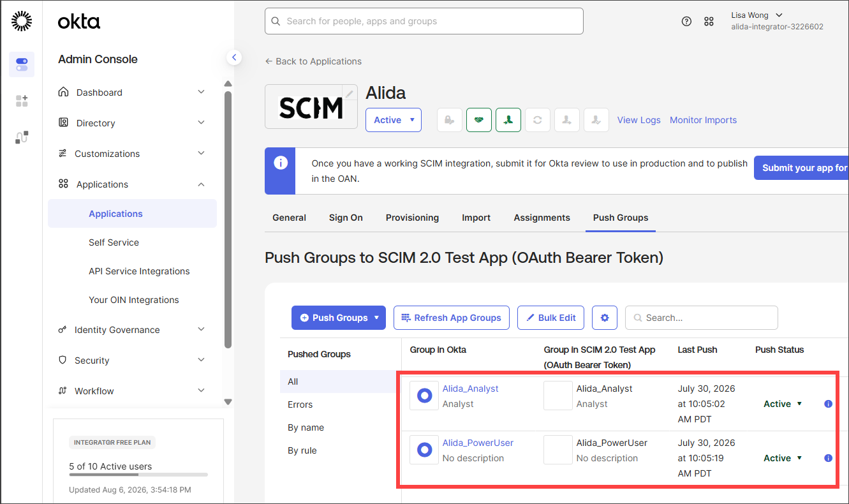The width and height of the screenshot is (849, 504).
Task: Open the Alida_Analyst group link
Action: point(471,389)
